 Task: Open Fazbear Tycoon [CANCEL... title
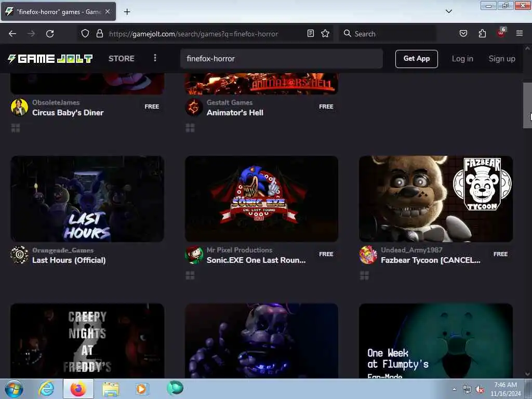431,260
